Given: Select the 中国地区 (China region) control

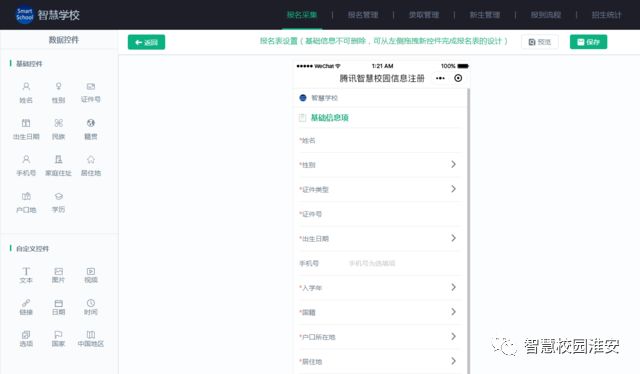Looking at the screenshot, I should point(91,338).
